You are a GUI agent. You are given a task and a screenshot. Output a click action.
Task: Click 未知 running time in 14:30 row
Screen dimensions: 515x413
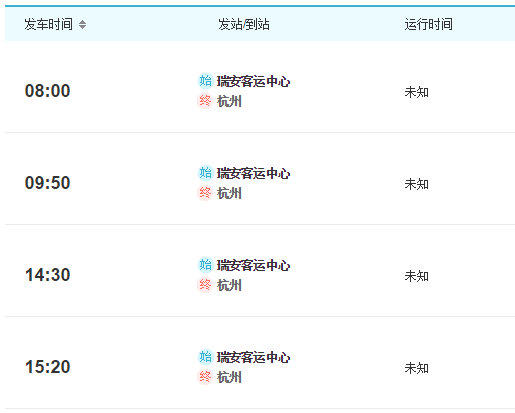coord(416,276)
